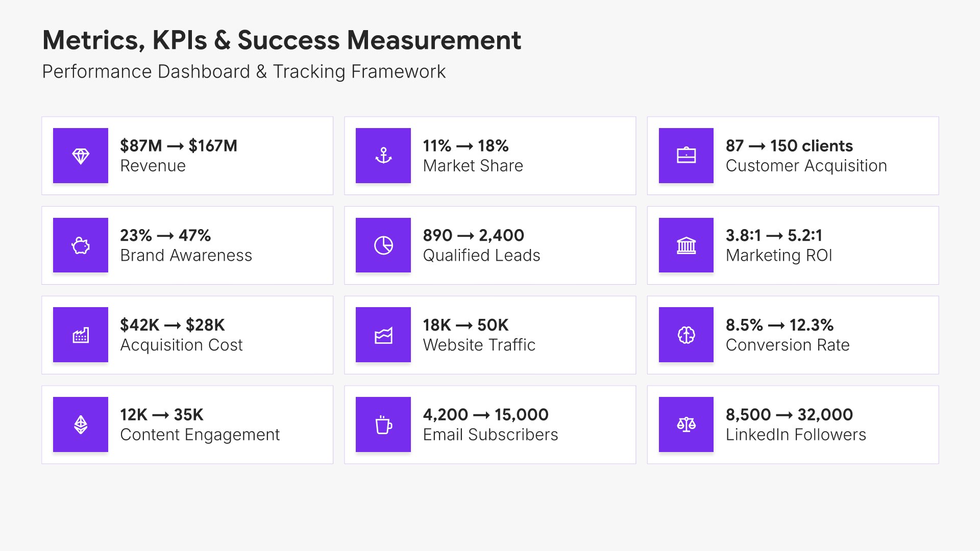
Task: Click the coffee mug Email Subscribers icon
Action: coord(383,424)
